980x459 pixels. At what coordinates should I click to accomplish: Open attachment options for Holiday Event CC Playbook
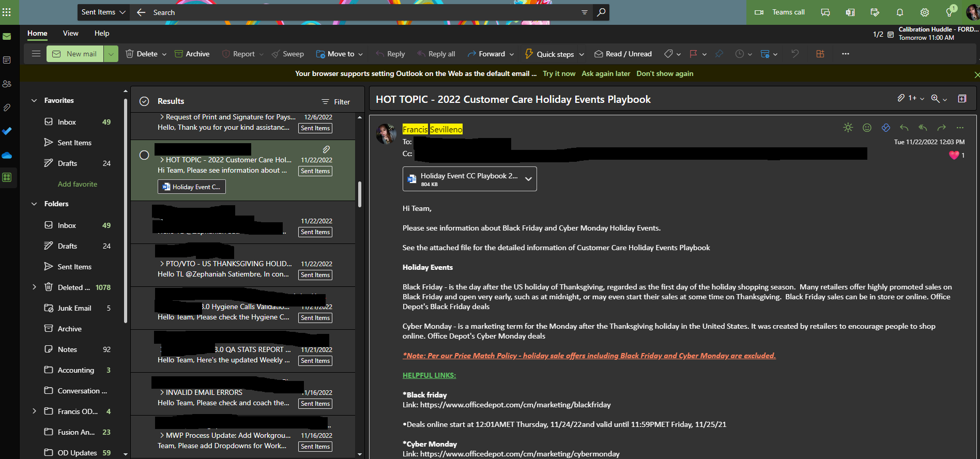coord(528,179)
